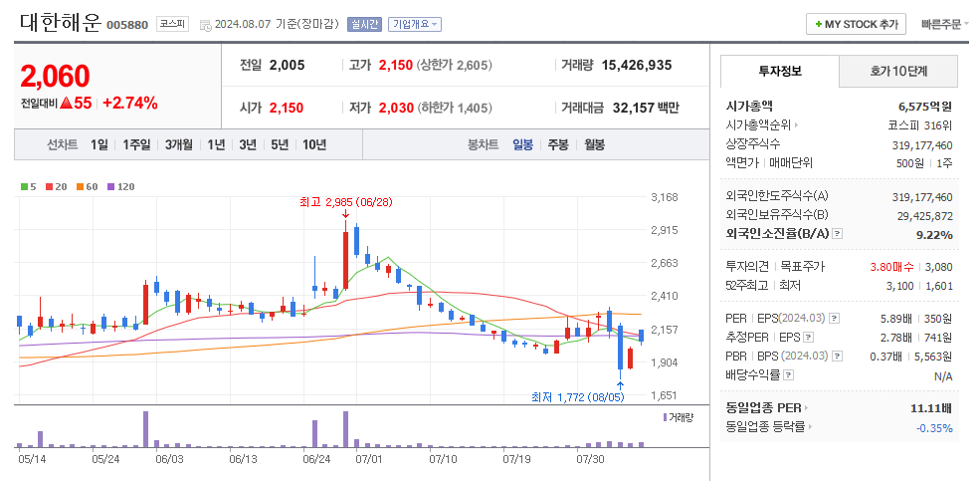
Task: Click the +2.74% change rate
Action: [130, 104]
